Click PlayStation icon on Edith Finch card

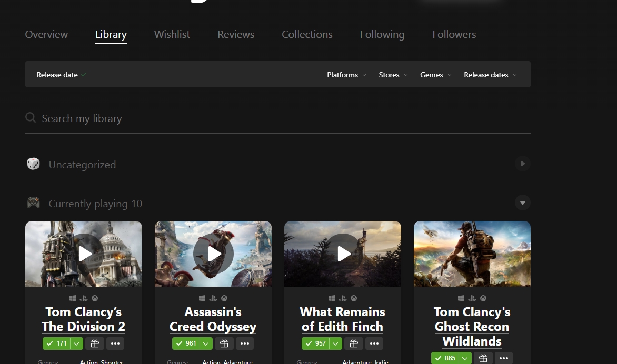(x=342, y=298)
